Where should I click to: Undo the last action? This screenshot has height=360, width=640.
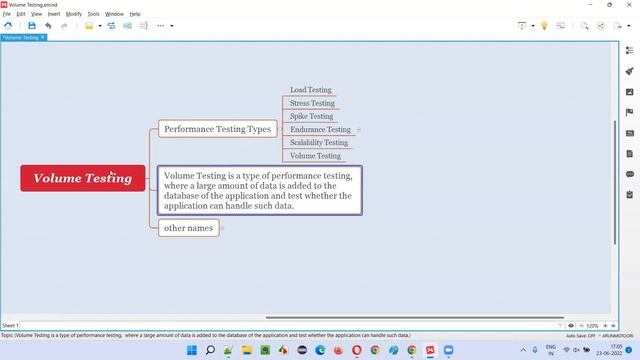click(x=48, y=26)
